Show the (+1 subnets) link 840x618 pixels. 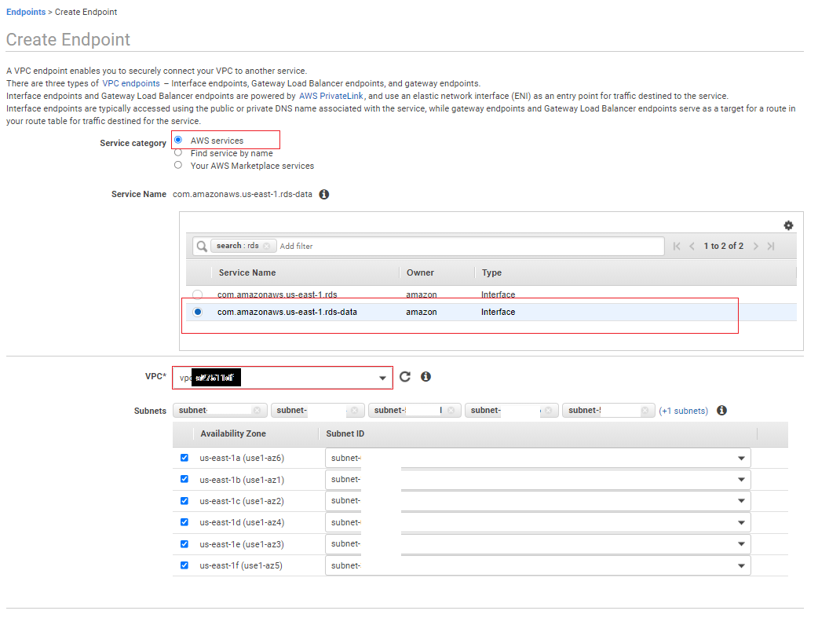(684, 411)
